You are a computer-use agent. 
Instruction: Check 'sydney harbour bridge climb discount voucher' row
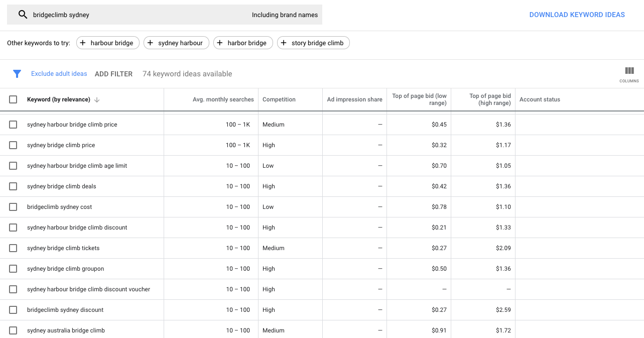click(13, 289)
